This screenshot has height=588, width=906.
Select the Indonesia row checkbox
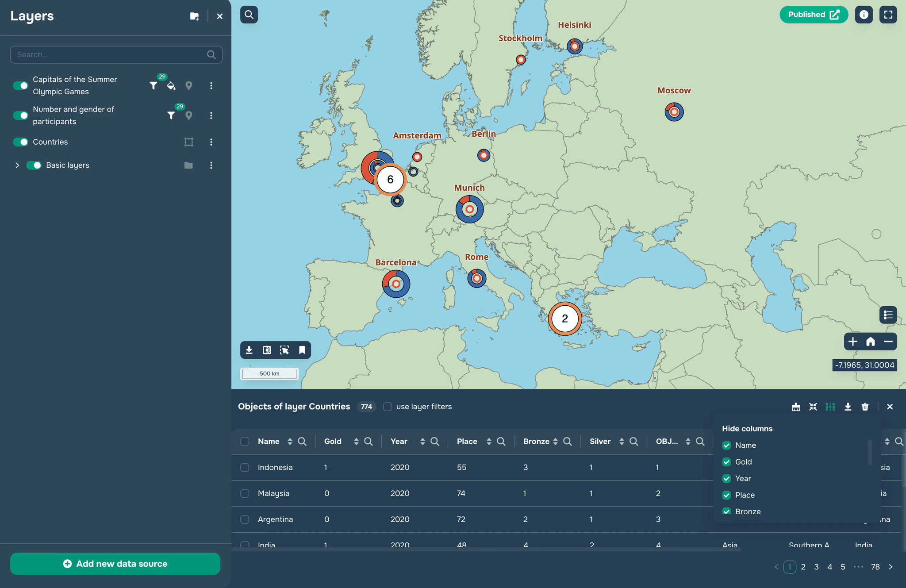245,467
